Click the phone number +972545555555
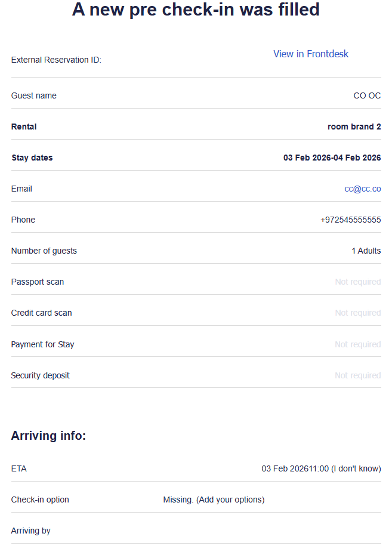The width and height of the screenshot is (392, 555). coord(350,220)
